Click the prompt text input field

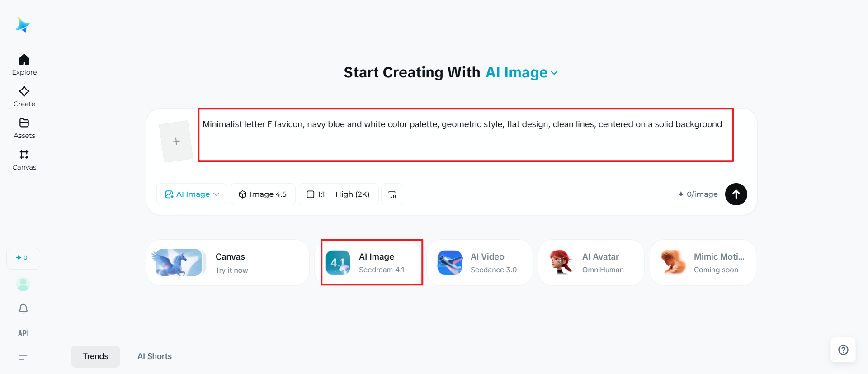466,135
